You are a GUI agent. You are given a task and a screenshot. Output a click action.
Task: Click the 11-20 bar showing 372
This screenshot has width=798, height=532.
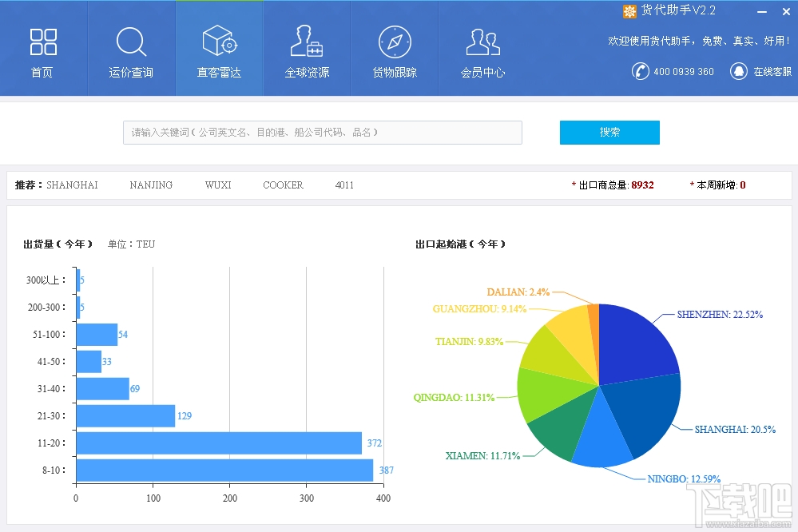(219, 443)
